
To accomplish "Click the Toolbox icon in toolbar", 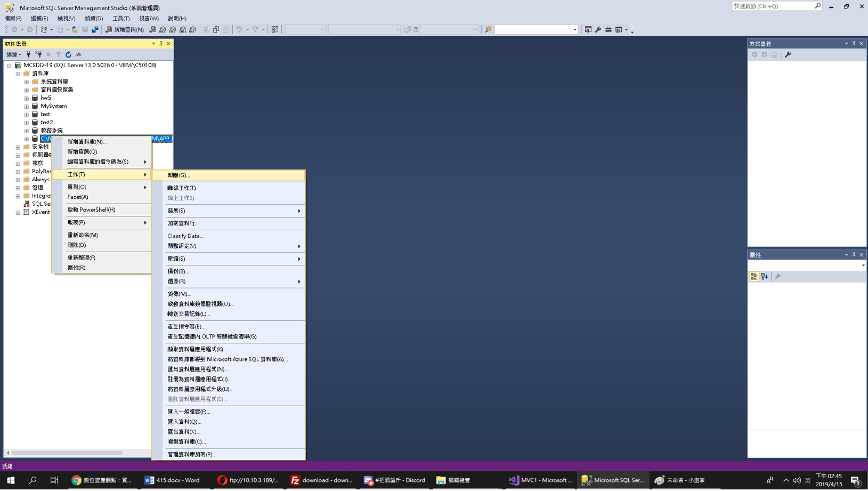I will (608, 30).
